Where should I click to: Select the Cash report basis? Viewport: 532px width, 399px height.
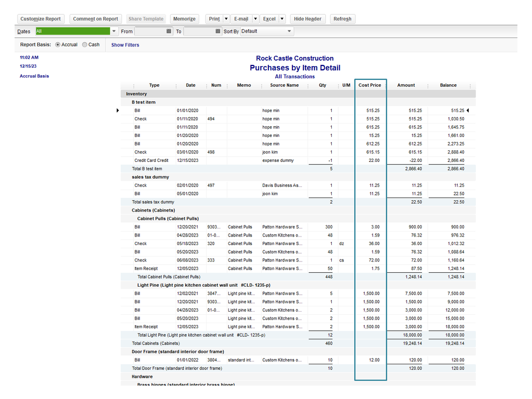pos(85,45)
